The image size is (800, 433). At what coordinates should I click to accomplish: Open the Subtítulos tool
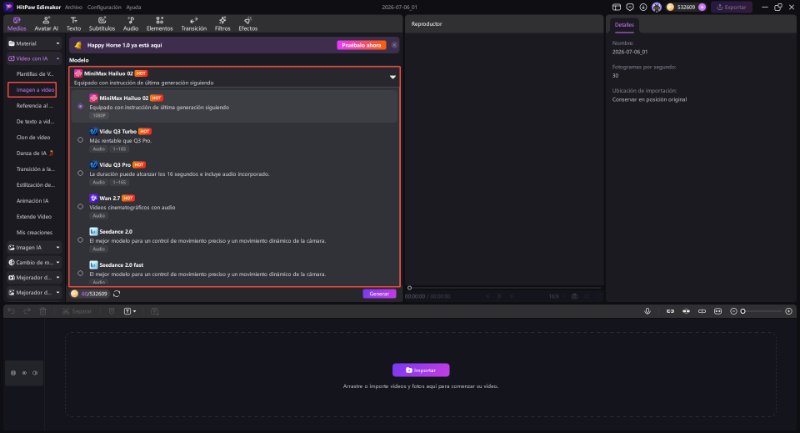[x=102, y=24]
